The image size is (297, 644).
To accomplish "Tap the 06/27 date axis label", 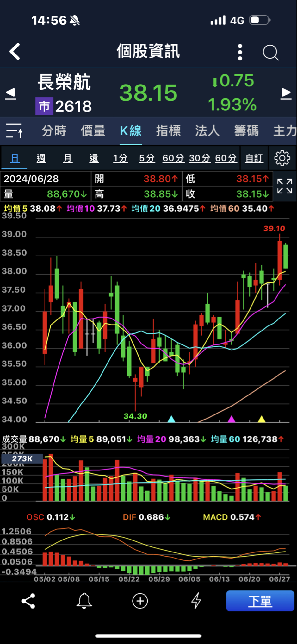I will click(279, 579).
